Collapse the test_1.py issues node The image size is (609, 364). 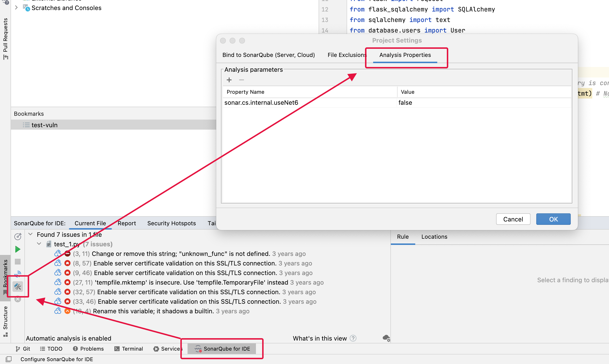tap(39, 244)
